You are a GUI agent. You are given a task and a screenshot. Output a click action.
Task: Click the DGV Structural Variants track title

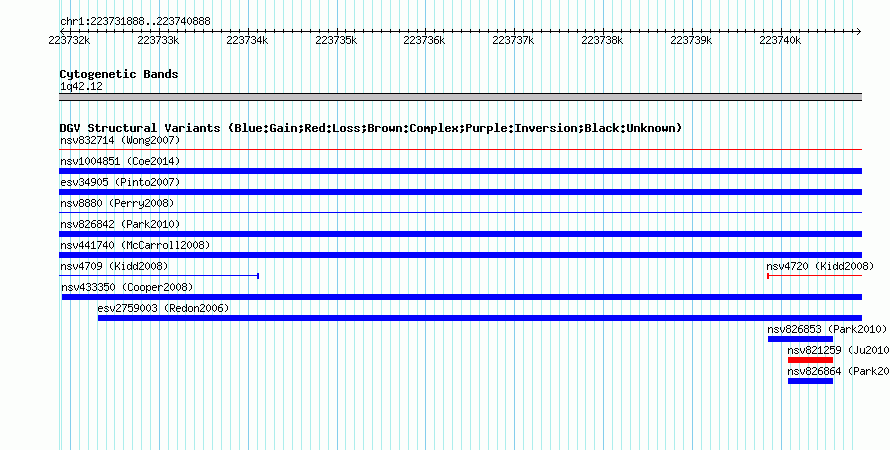pyautogui.click(x=371, y=128)
